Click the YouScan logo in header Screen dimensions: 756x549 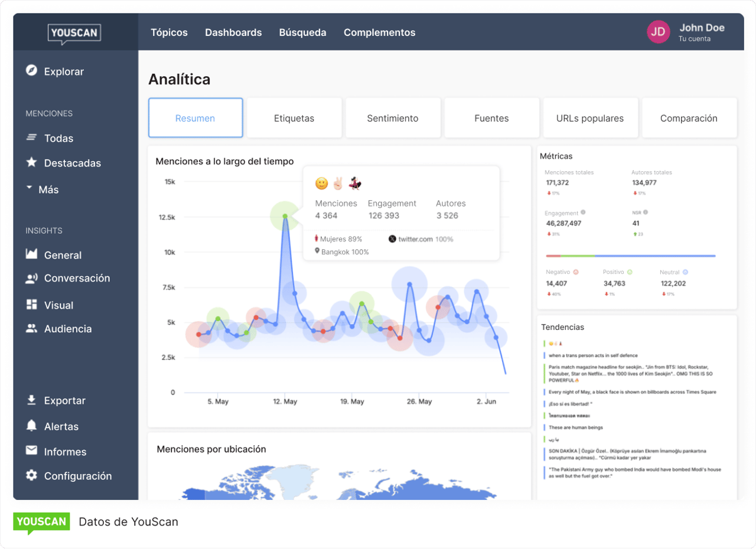coord(74,32)
